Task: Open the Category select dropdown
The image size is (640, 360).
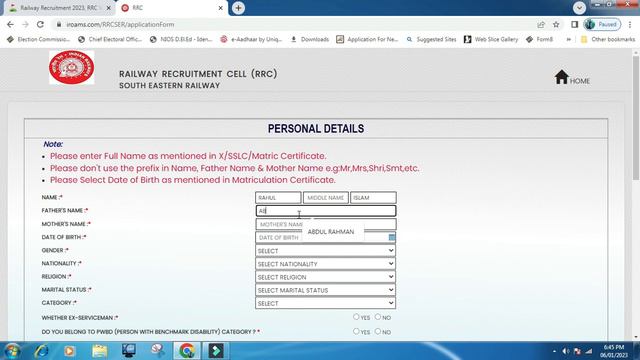Action: (x=325, y=303)
